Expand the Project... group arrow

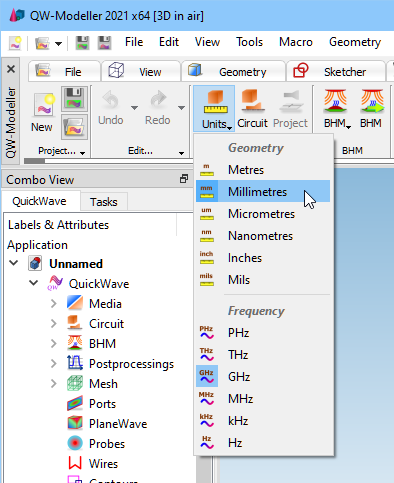pos(82,153)
